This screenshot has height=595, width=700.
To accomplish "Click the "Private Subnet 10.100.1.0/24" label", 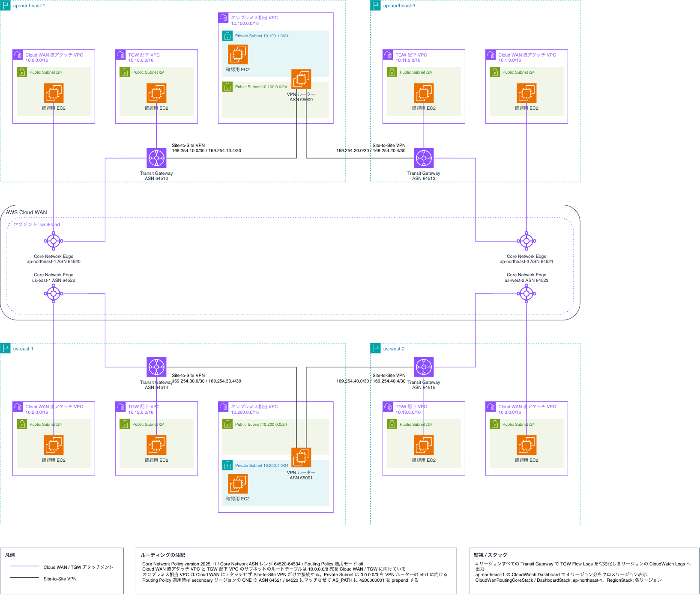I will [x=262, y=36].
